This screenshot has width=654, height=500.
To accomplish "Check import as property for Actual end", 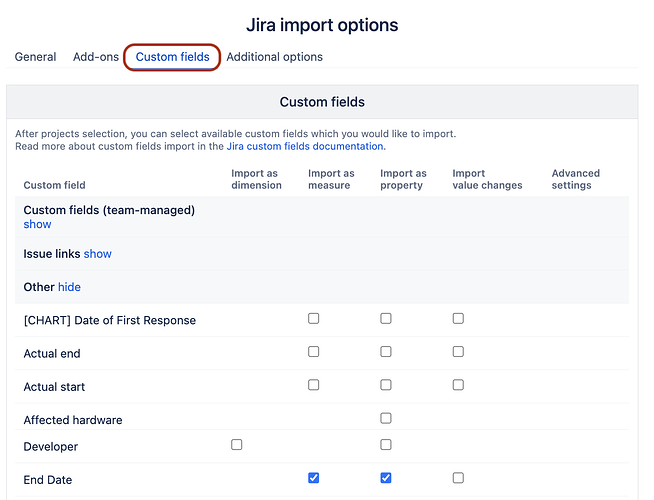I will click(386, 352).
